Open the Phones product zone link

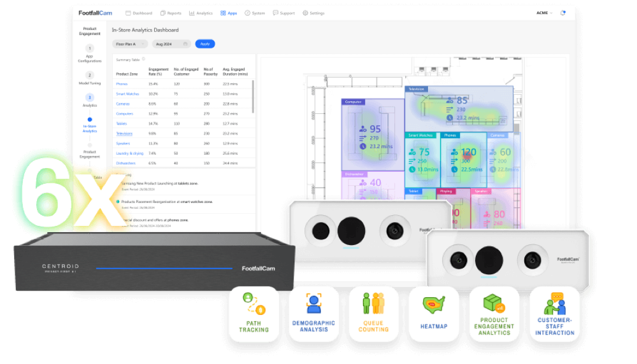click(122, 84)
